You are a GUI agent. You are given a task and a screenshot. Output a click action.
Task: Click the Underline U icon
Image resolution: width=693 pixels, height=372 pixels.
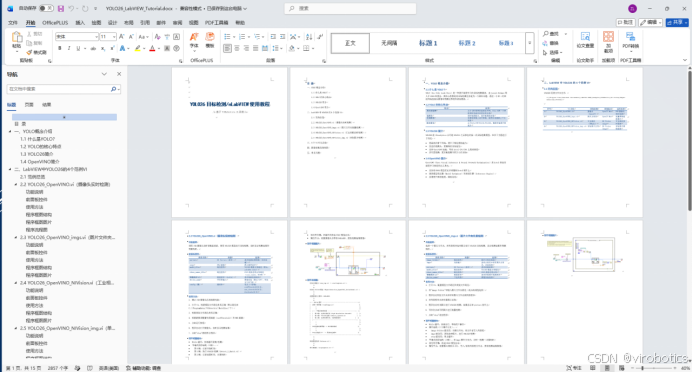tap(78, 48)
